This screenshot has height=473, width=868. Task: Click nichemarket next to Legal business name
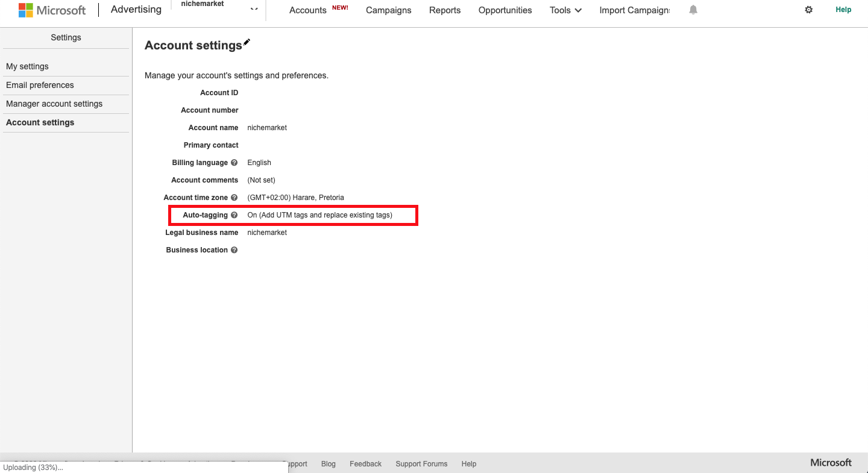pos(267,233)
